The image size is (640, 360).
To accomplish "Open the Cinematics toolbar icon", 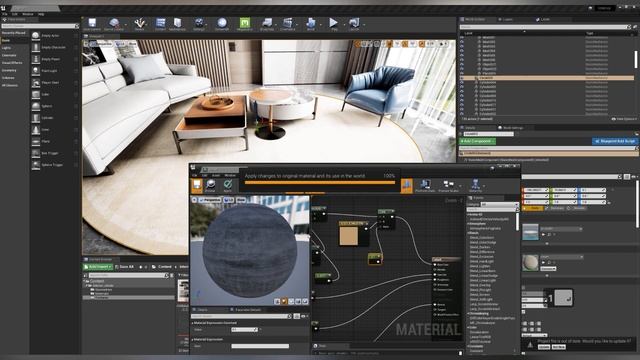I will pyautogui.click(x=288, y=24).
